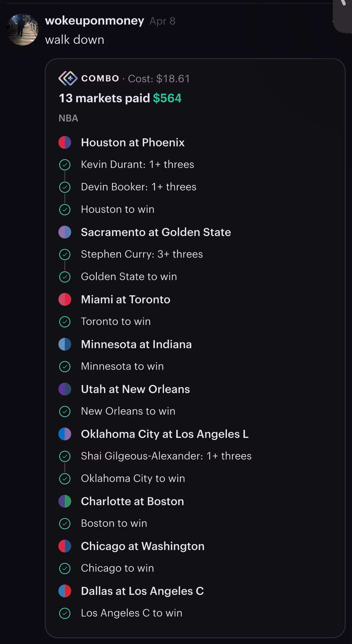The image size is (352, 644).
Task: Click the Apr 8 post timestamp
Action: coord(162,21)
